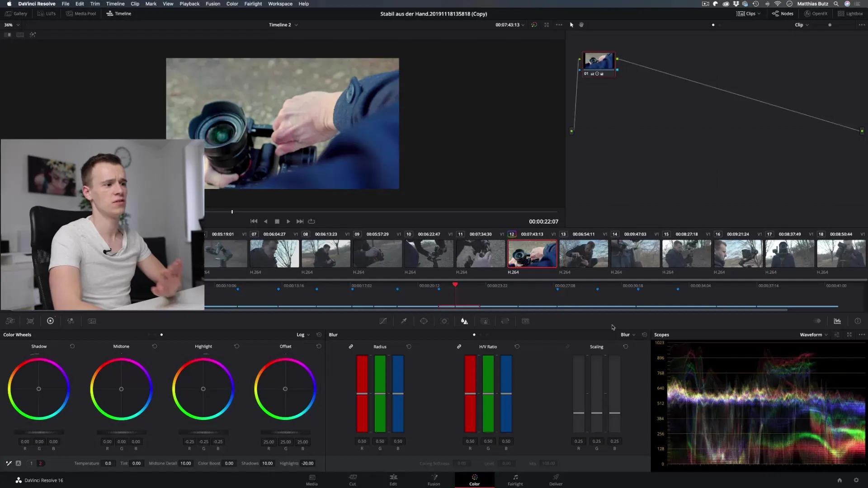Open the Curves palette icon
Image resolution: width=868 pixels, height=488 pixels.
(x=383, y=321)
